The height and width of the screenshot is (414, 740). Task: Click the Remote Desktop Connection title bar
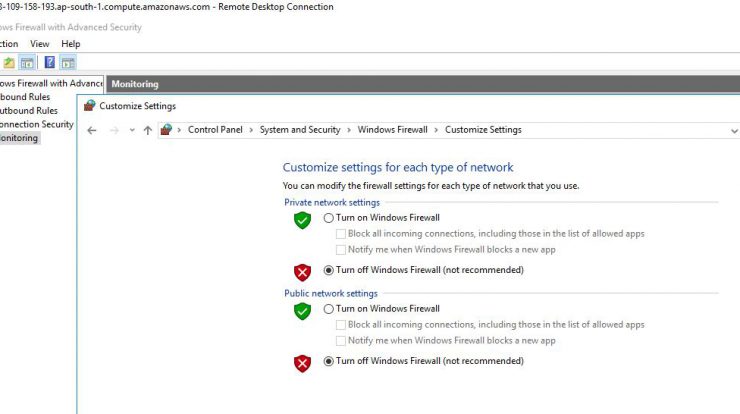pos(370,7)
